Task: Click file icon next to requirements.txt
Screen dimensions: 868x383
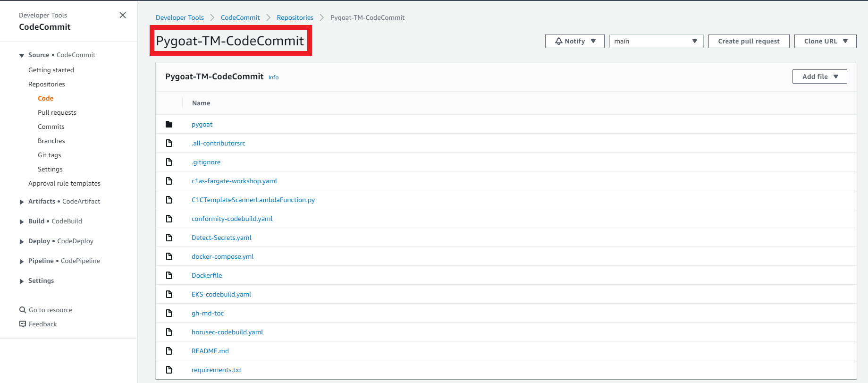Action: (169, 370)
